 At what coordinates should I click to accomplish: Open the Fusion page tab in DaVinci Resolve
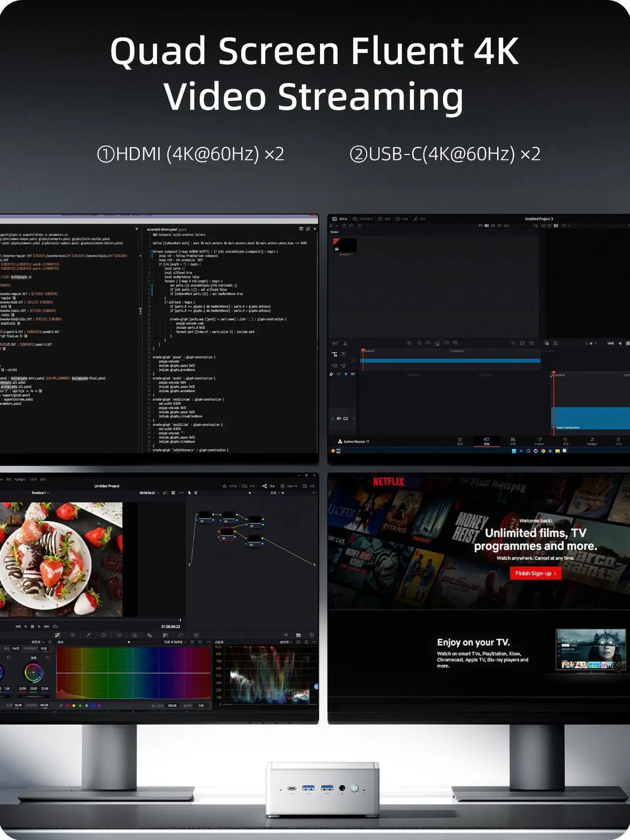(539, 441)
